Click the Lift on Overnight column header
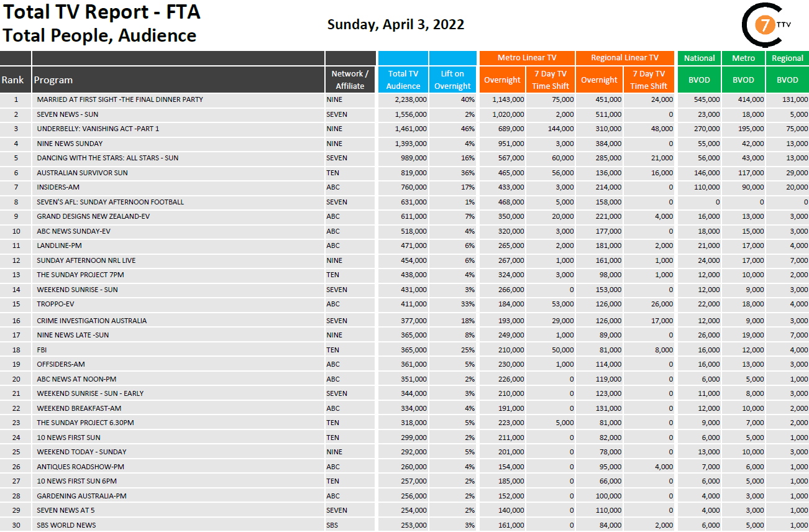The image size is (809, 532). (452, 80)
